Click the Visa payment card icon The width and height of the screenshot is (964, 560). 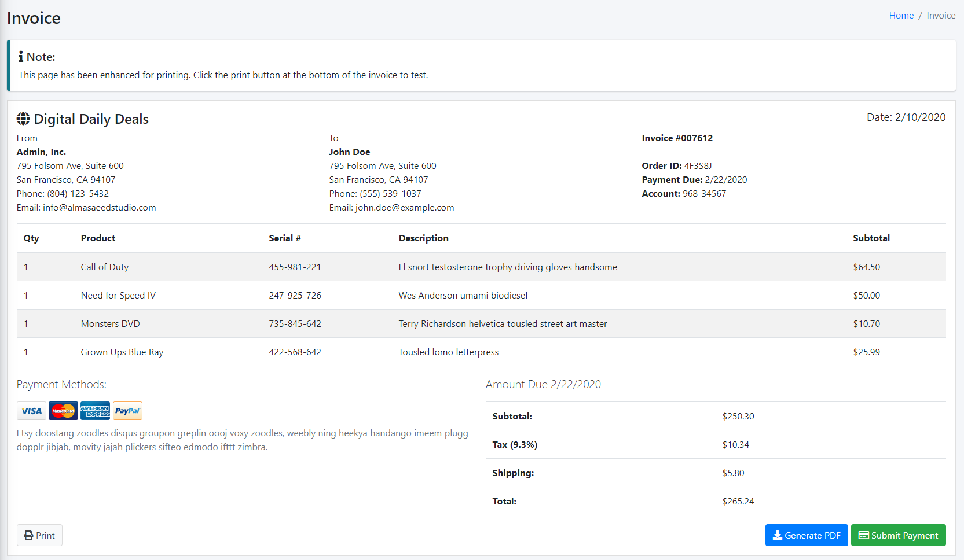click(x=31, y=411)
